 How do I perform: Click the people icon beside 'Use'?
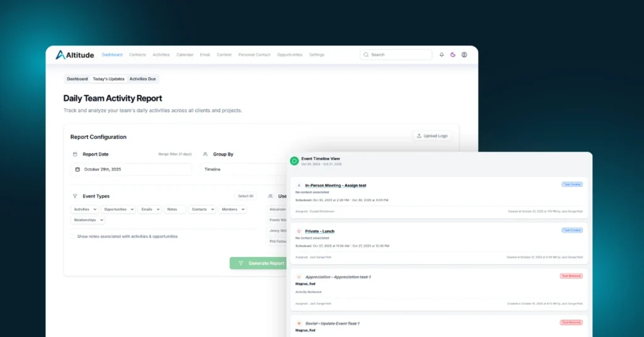tap(270, 196)
